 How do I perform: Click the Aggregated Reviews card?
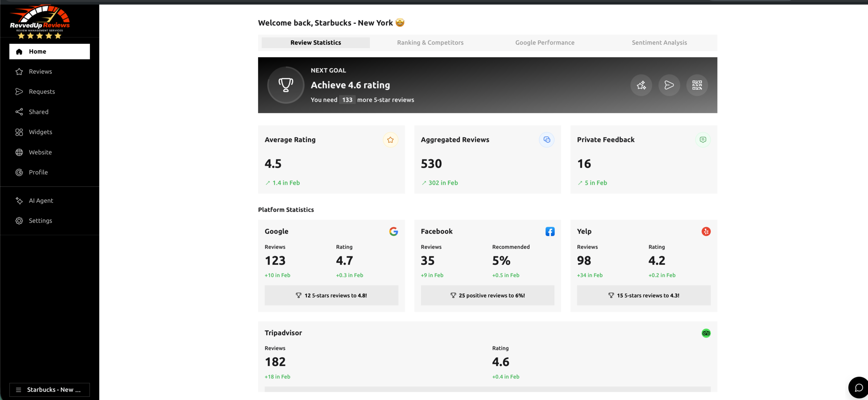coord(487,160)
